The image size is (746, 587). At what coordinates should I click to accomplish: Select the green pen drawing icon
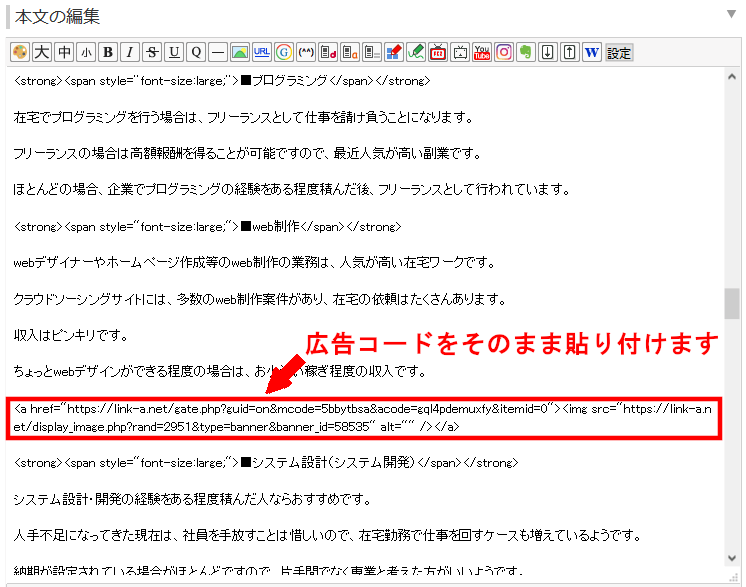415,52
